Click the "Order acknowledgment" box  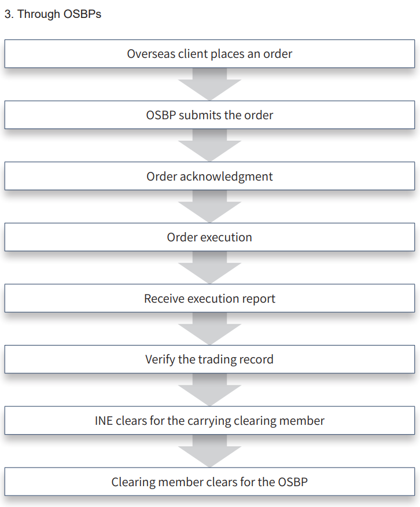(x=209, y=177)
